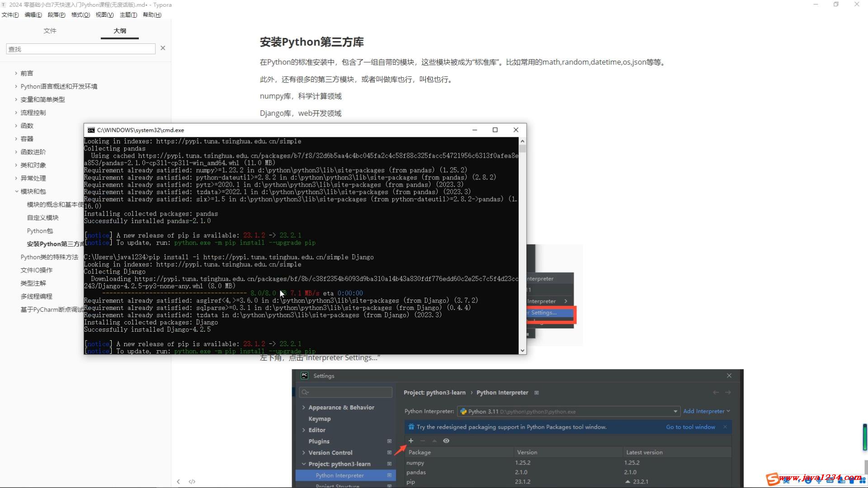
Task: Go to Python类的特殊方法 in the outline
Action: tap(49, 257)
